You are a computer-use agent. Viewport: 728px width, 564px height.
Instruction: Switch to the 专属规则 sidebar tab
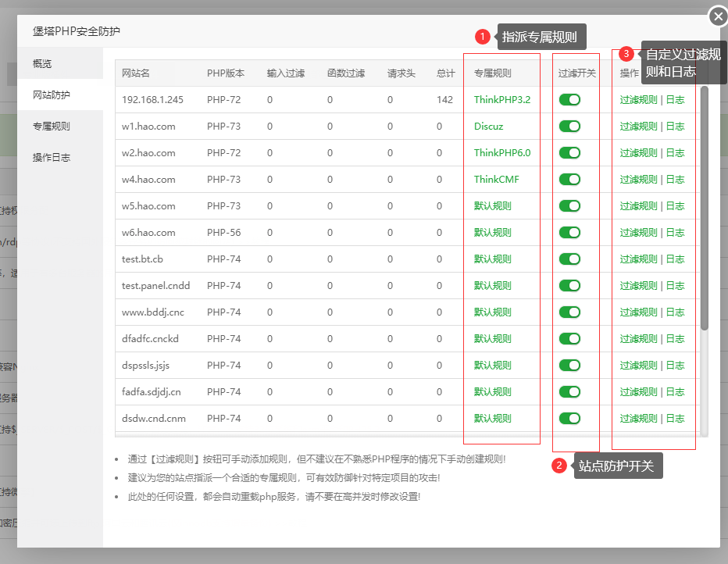[x=52, y=126]
